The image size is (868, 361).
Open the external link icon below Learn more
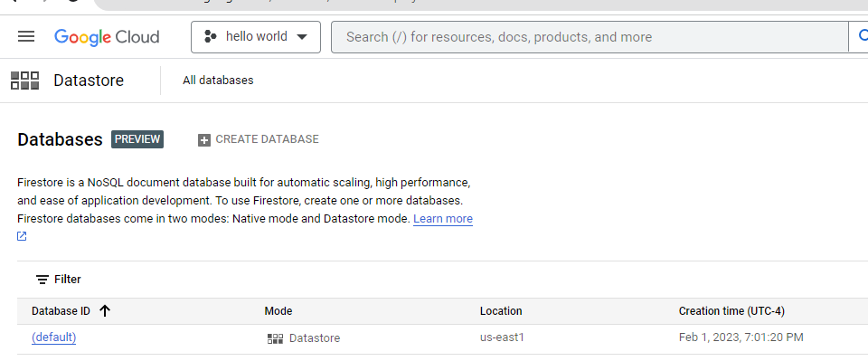22,236
